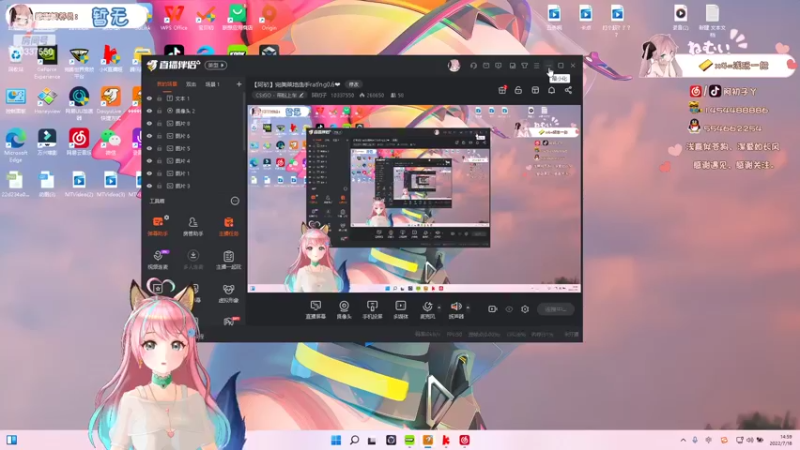Open the Windows Start menu on the taskbar
The image size is (800, 450).
[x=336, y=440]
